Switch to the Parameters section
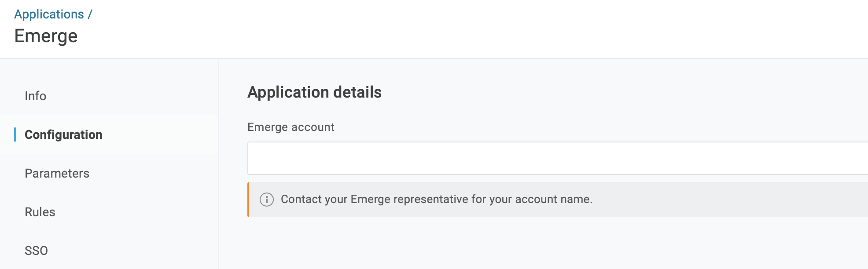868x269 pixels. 57,173
